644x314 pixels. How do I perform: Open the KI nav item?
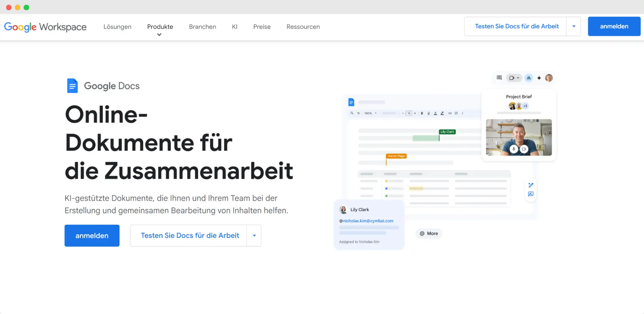[x=235, y=27]
